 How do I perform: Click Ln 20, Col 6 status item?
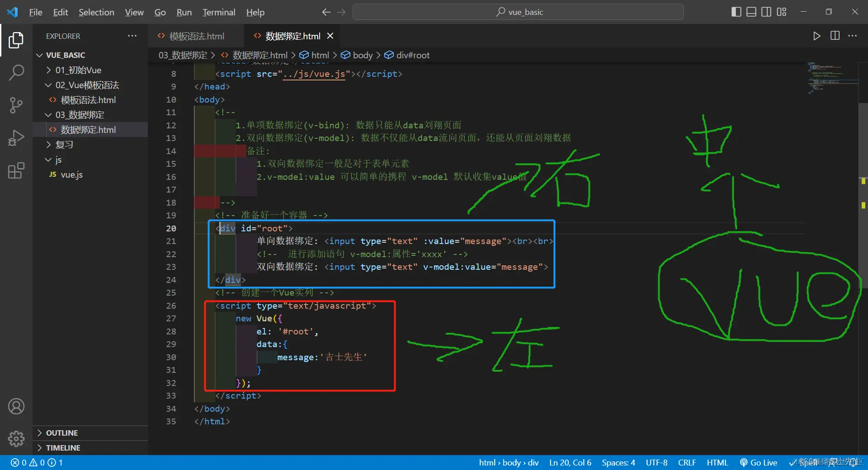[570, 462]
